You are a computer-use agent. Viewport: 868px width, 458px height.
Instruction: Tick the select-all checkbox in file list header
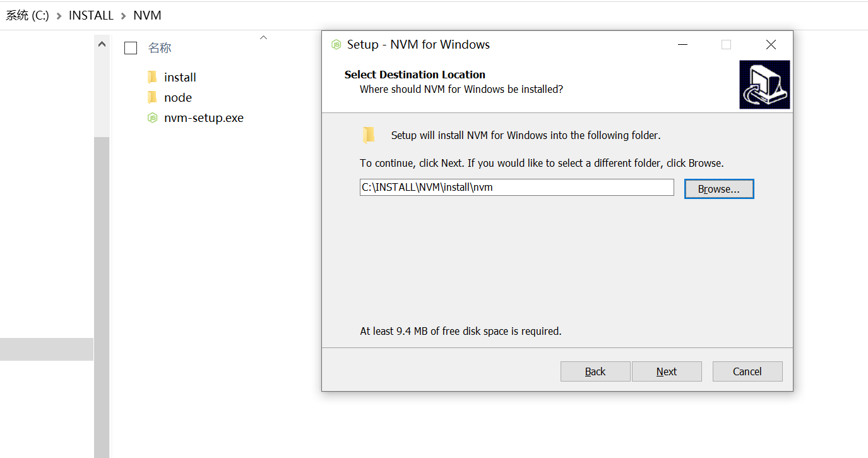click(x=131, y=48)
